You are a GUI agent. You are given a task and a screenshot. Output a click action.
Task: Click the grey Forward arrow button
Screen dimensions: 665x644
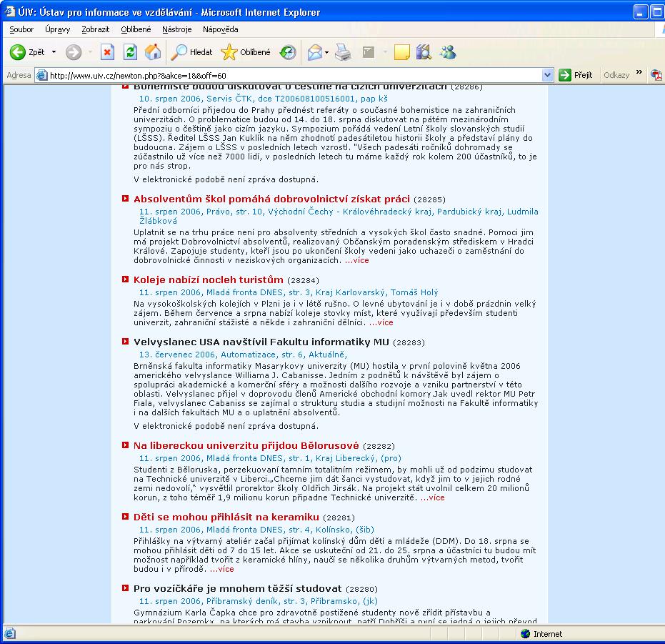74,52
